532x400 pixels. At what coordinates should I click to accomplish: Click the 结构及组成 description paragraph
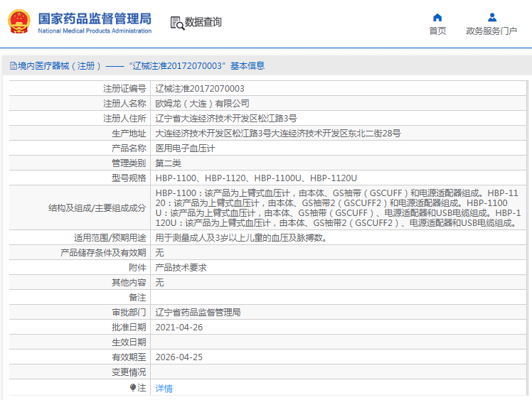pos(338,207)
